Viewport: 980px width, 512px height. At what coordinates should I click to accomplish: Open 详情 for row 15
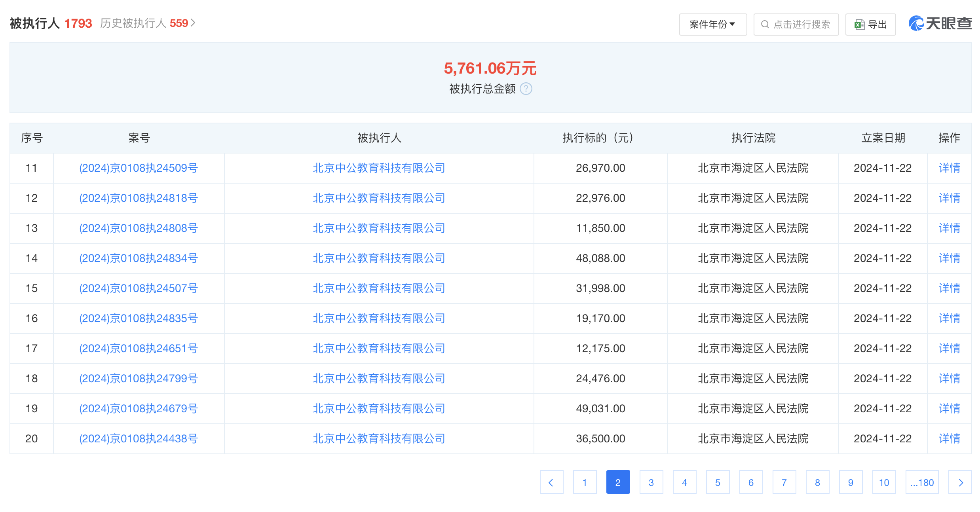949,288
